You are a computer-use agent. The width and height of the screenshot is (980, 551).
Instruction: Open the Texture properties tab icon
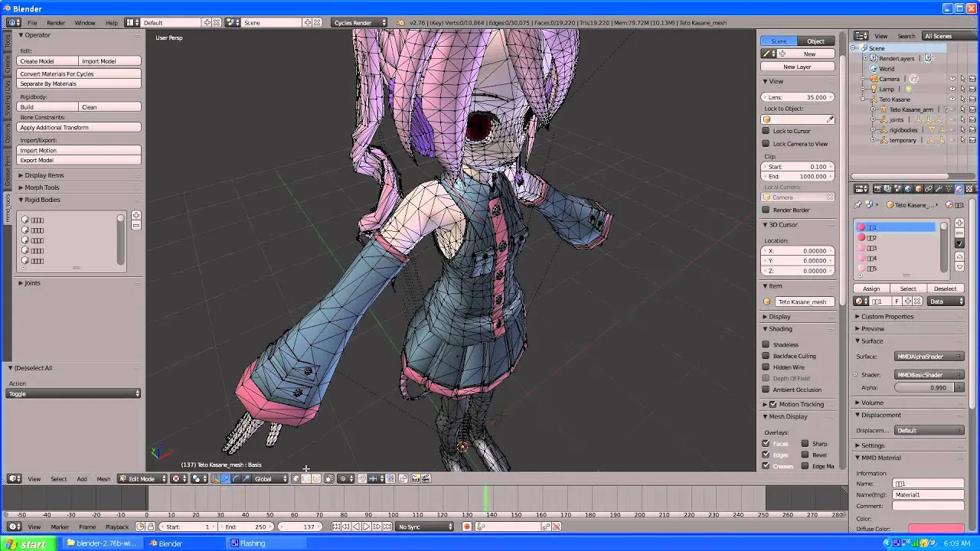(x=969, y=189)
